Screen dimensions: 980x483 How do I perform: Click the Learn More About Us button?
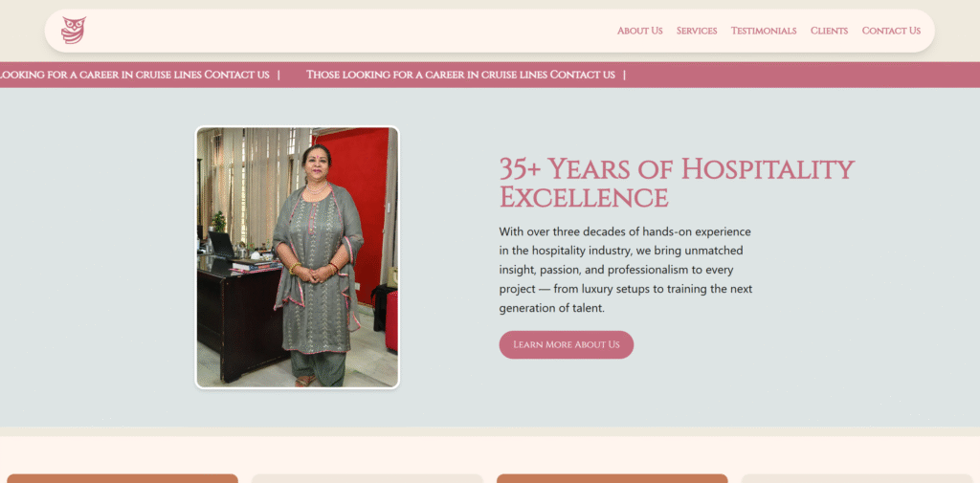point(567,344)
